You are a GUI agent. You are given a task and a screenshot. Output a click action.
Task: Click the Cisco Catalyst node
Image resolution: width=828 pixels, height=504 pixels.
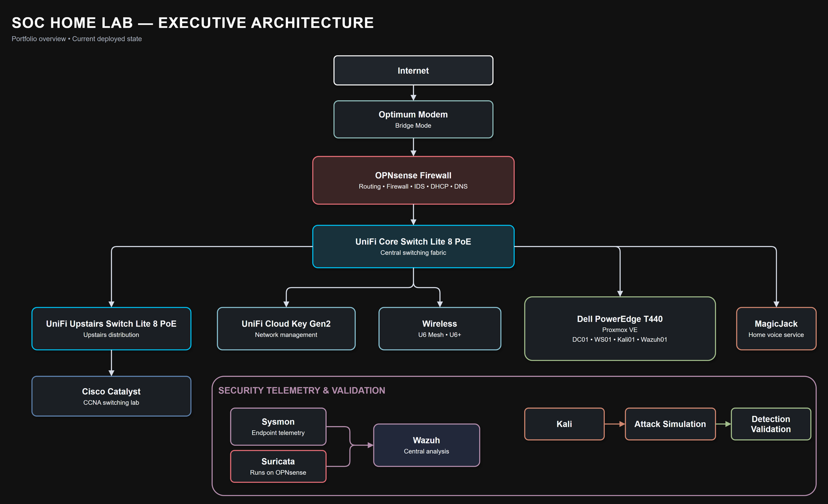pos(111,396)
